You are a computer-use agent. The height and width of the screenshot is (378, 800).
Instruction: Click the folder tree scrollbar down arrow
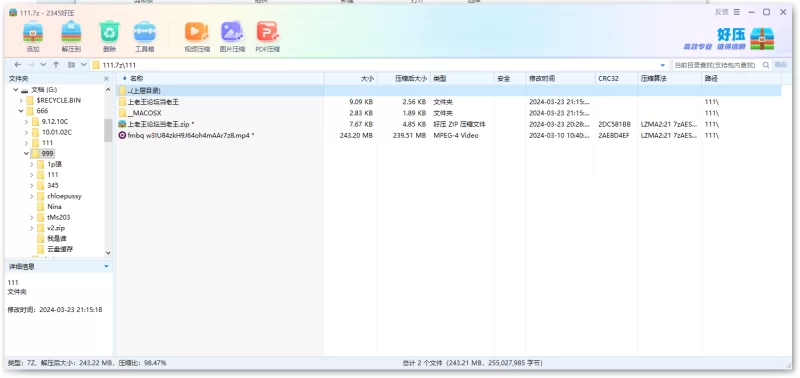[108, 253]
